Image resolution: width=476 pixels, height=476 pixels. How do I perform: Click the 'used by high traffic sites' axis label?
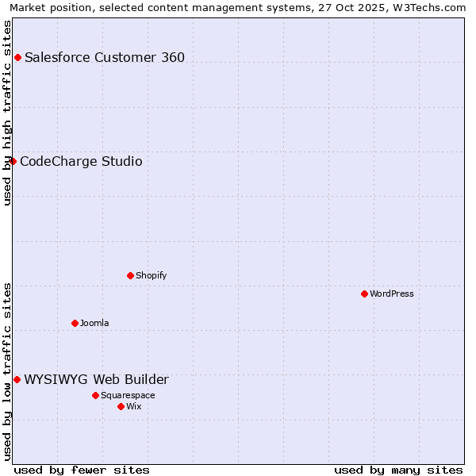click(7, 113)
